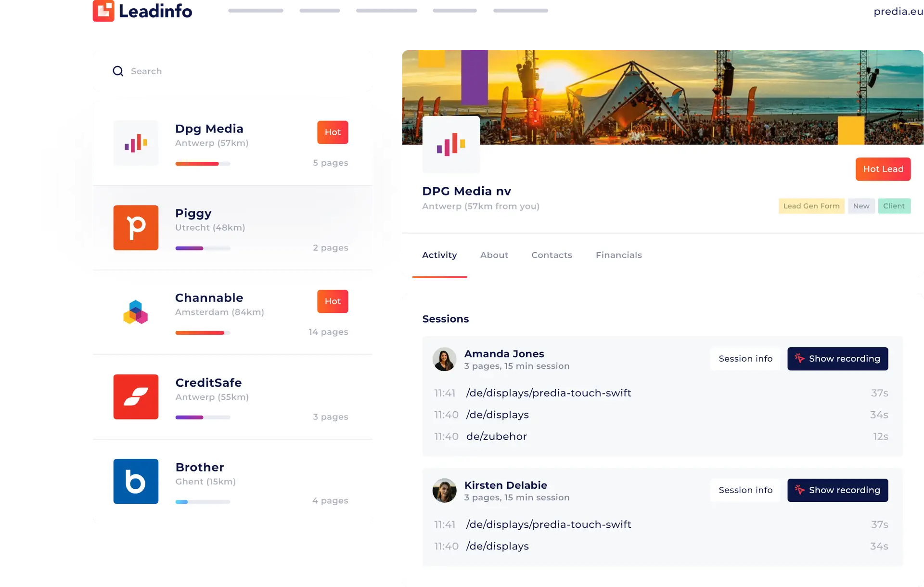Select the CreditSafe company name

pyautogui.click(x=208, y=383)
